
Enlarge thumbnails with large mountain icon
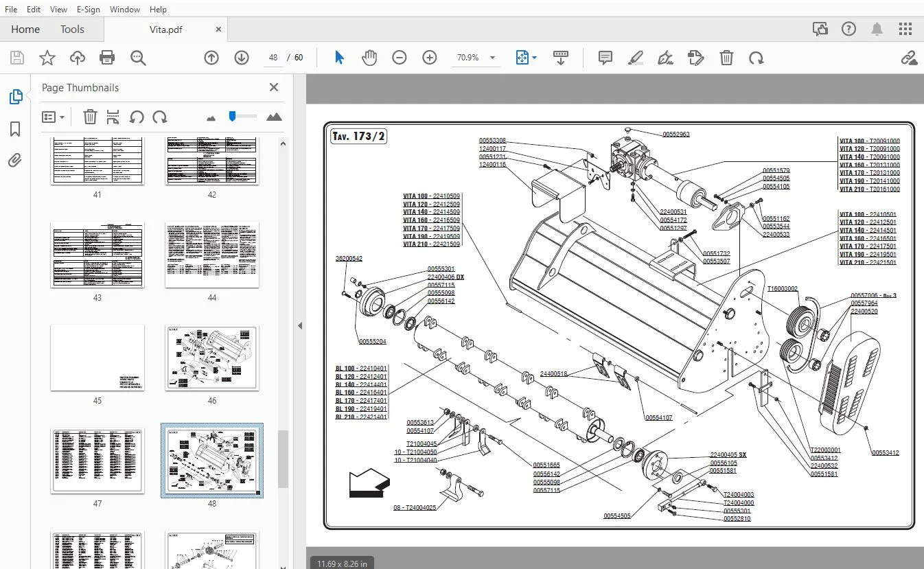(x=274, y=117)
